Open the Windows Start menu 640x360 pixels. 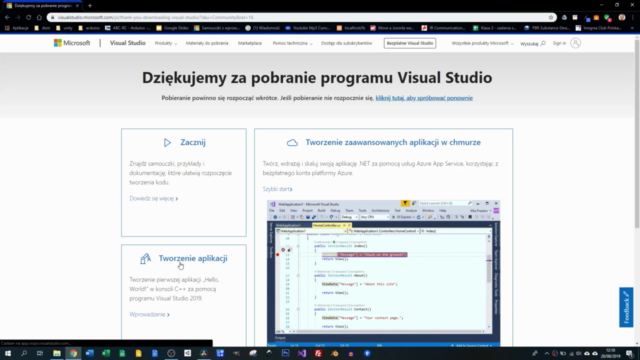(8, 353)
